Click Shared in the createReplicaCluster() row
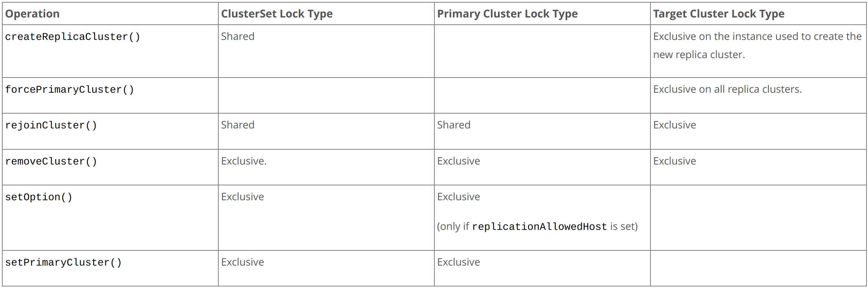868x288 pixels. tap(238, 36)
